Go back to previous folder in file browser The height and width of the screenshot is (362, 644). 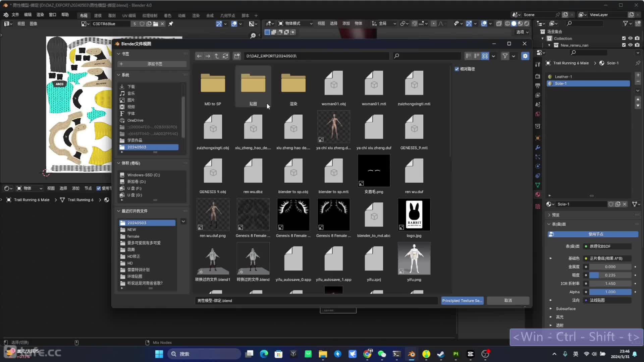pyautogui.click(x=199, y=56)
